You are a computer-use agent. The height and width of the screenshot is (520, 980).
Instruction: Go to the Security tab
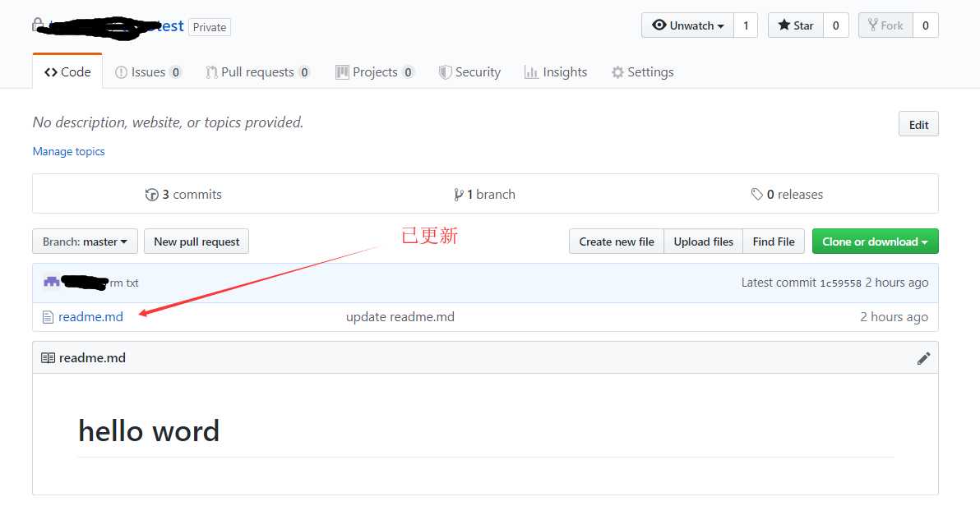point(469,71)
